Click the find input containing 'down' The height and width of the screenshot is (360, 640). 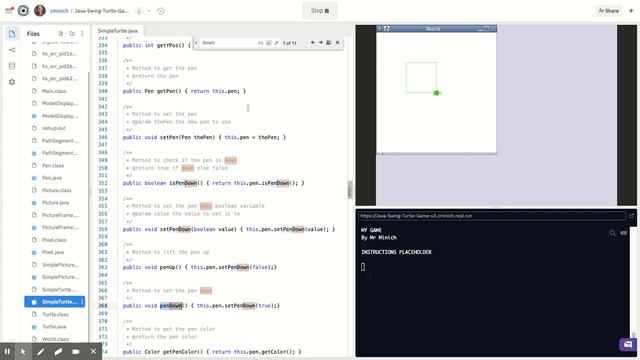229,42
